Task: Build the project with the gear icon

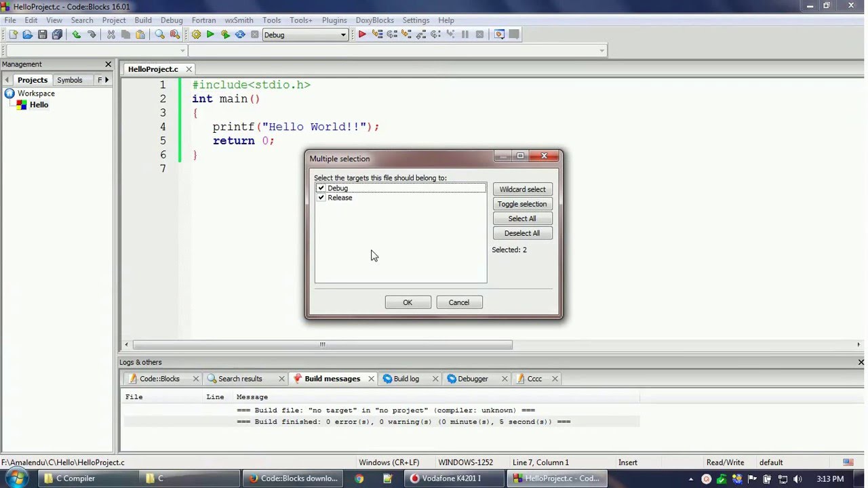Action: [196, 35]
